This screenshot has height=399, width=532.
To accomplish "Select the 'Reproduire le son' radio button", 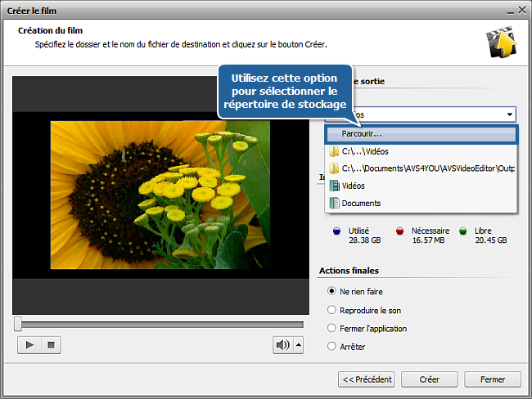I will click(x=331, y=310).
